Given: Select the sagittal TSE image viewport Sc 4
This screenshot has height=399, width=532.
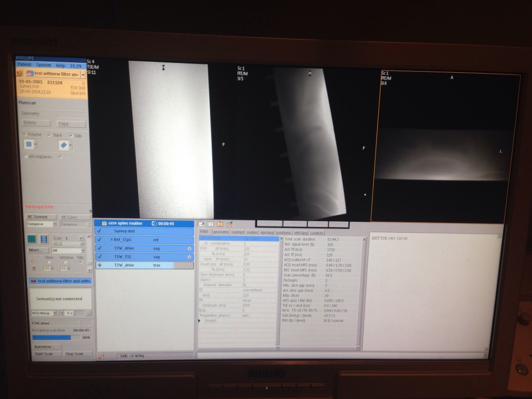Looking at the screenshot, I should [x=162, y=139].
